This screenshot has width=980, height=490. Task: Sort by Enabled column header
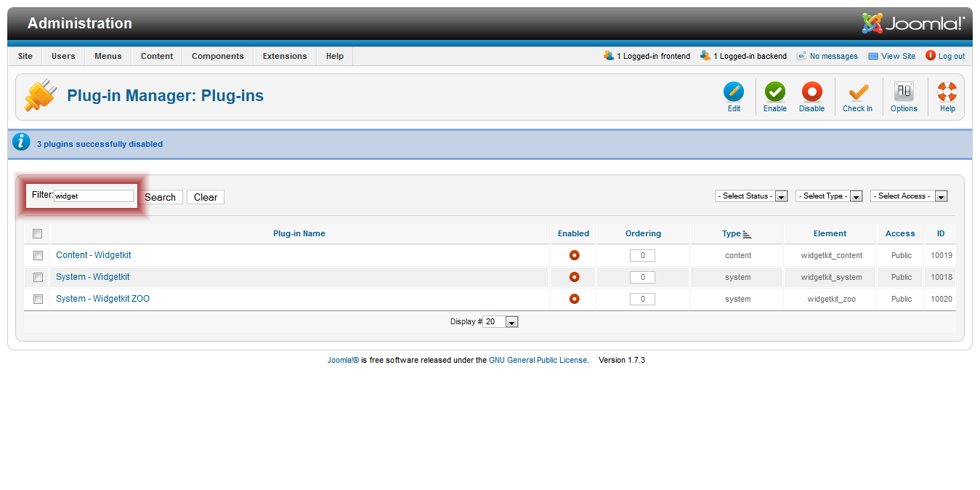click(x=573, y=233)
